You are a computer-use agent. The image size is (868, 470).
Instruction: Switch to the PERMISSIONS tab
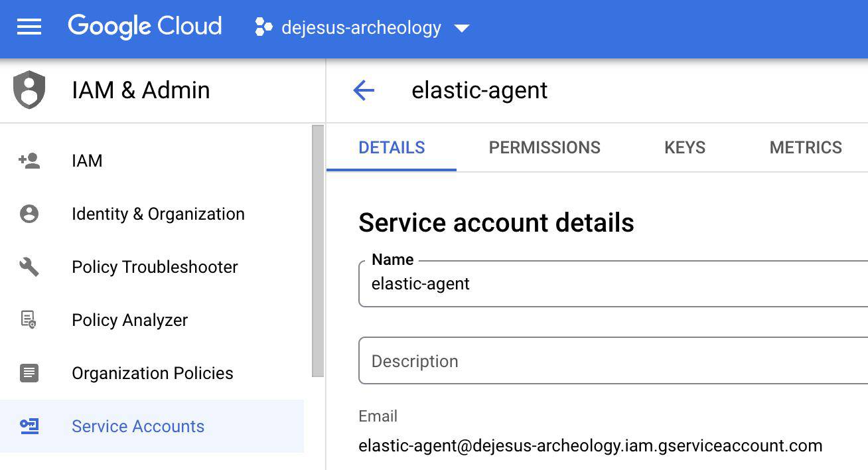pos(544,147)
